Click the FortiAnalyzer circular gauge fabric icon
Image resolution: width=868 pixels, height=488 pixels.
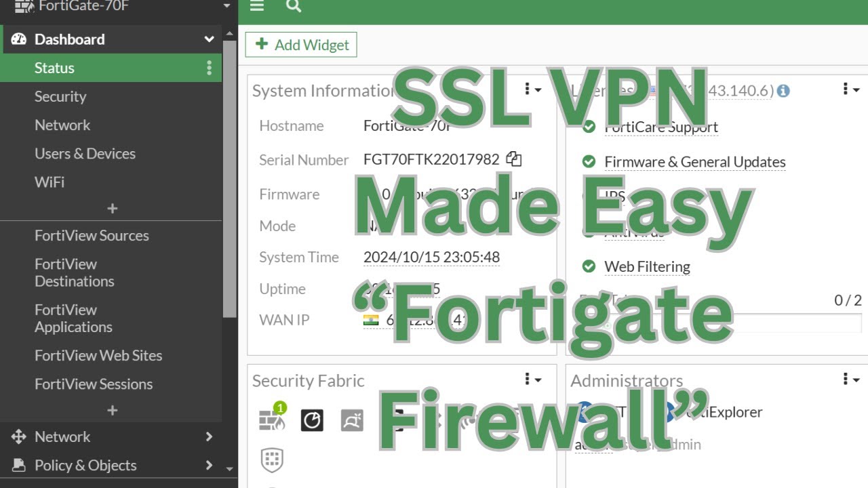312,420
